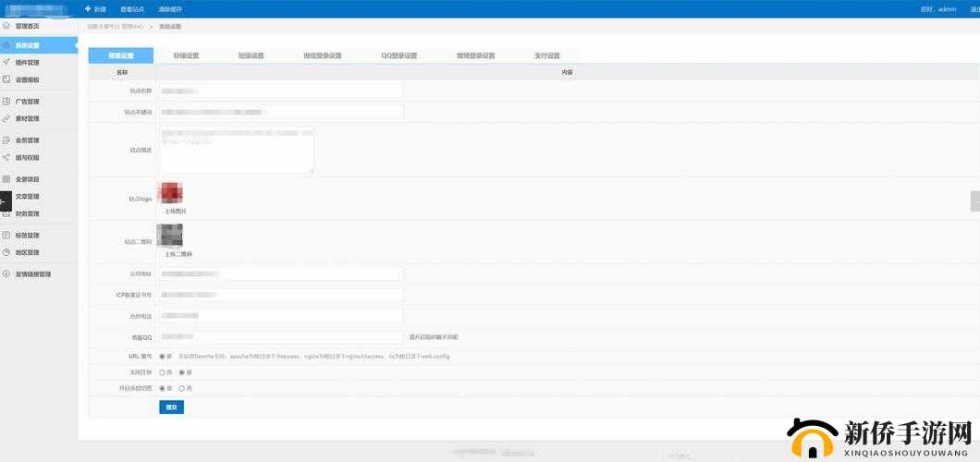Open the 支付设置 tab
This screenshot has width=980, height=462.
(547, 55)
